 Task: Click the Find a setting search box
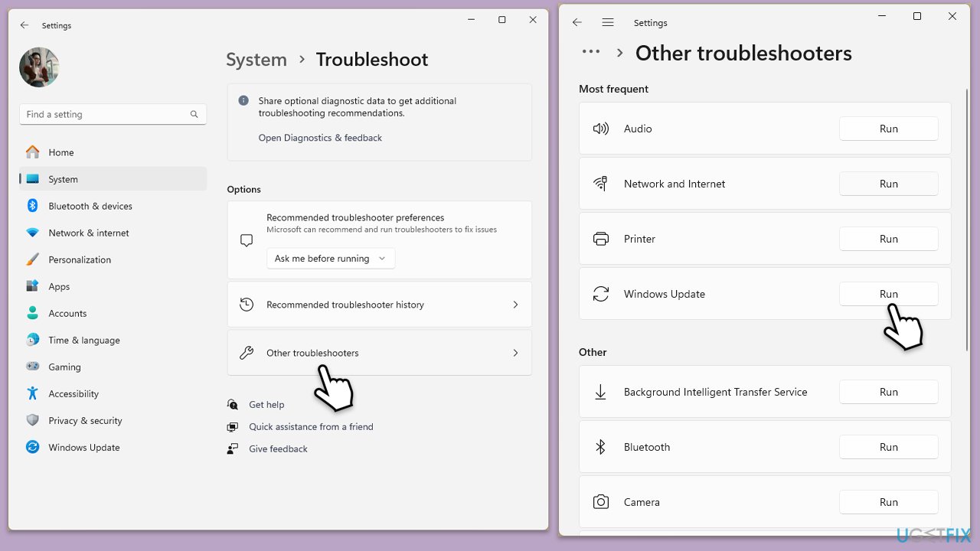(113, 114)
